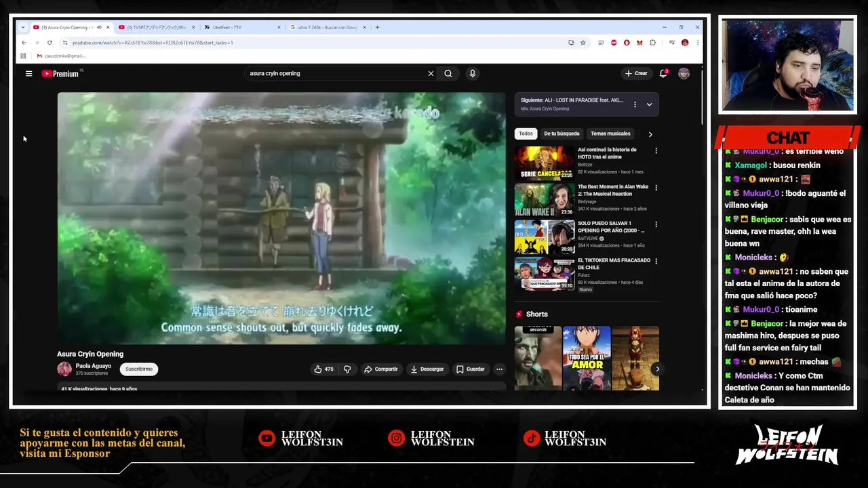Image resolution: width=868 pixels, height=488 pixels.
Task: Open the TODO SEA POR EL AMOR short
Action: tap(587, 358)
